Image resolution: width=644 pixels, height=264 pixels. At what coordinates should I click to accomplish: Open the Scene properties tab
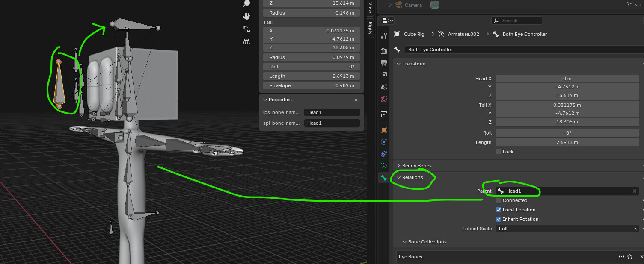coord(384,87)
